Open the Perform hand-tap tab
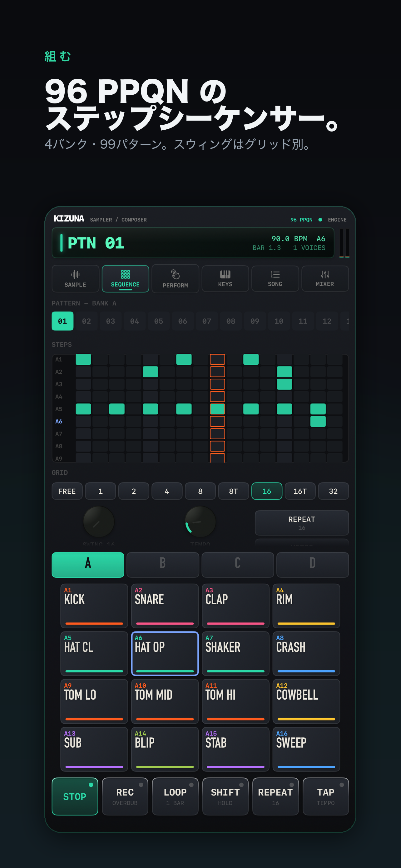 [x=175, y=279]
